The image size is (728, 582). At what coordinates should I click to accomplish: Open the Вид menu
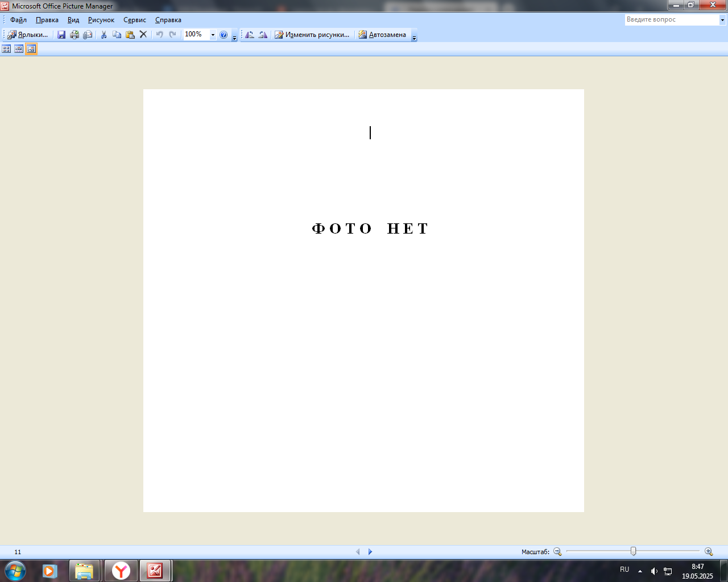tap(73, 20)
